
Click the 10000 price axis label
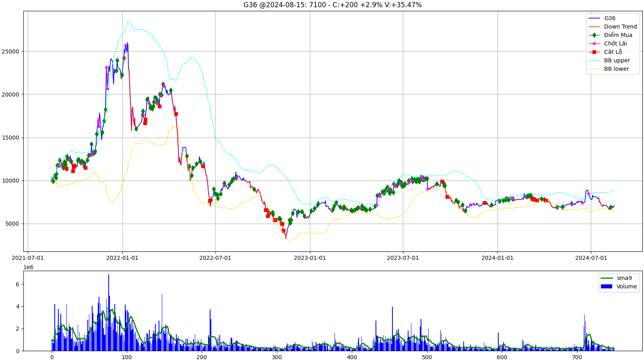click(10, 181)
